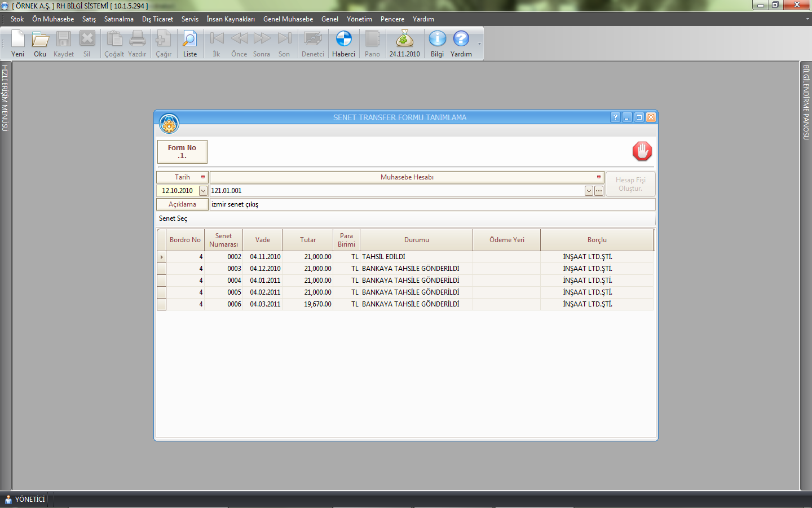This screenshot has width=812, height=508.
Task: Open the Genel Muhasebe menu
Action: pos(288,19)
